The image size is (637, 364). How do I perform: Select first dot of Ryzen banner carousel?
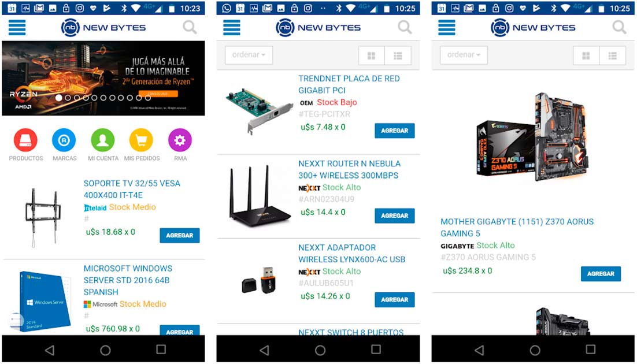coord(59,98)
